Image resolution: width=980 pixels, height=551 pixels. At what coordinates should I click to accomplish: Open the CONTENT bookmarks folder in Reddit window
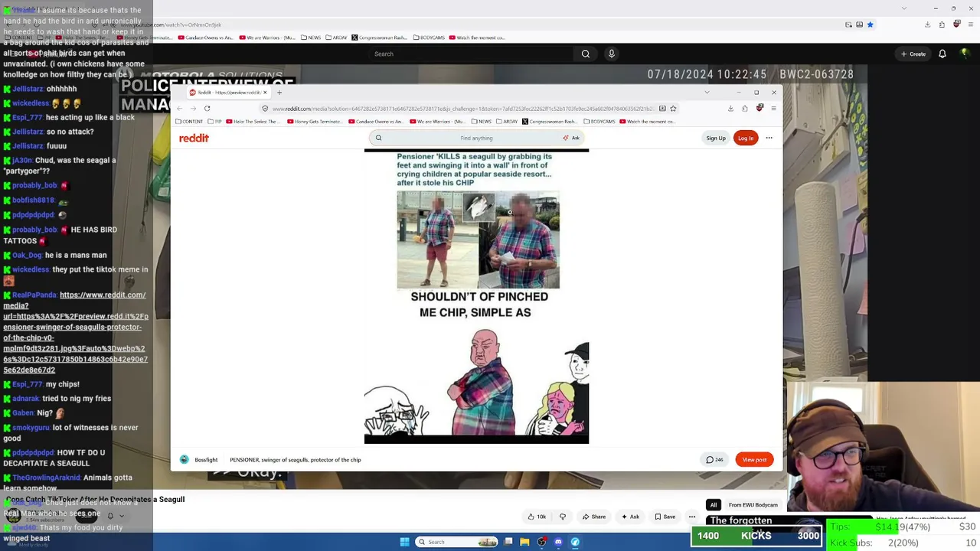190,122
